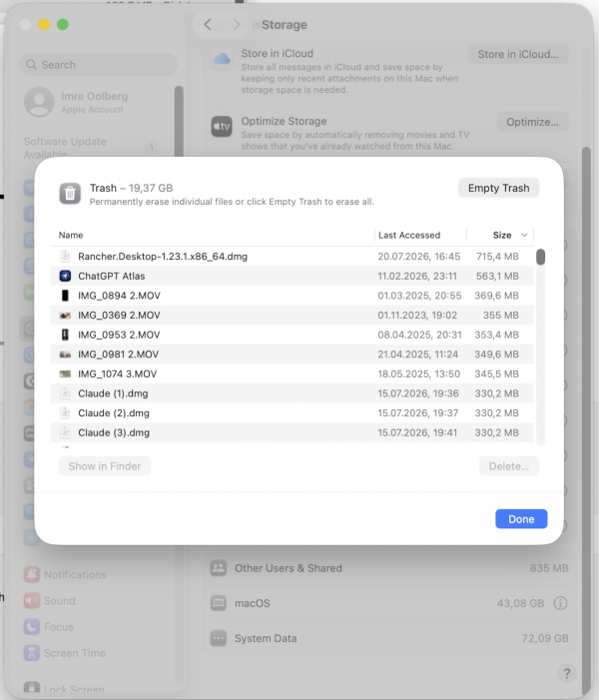Click the Imre Oolberg account avatar
Viewport: 599px width, 700px height.
pos(39,102)
